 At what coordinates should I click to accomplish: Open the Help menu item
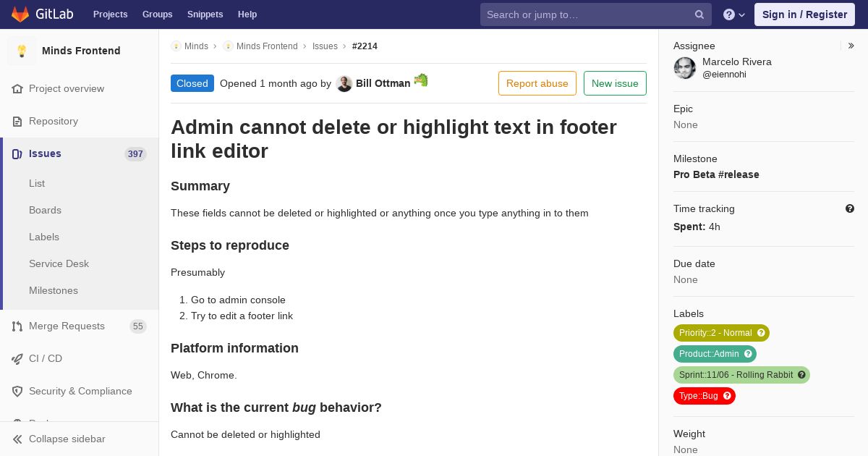(247, 14)
